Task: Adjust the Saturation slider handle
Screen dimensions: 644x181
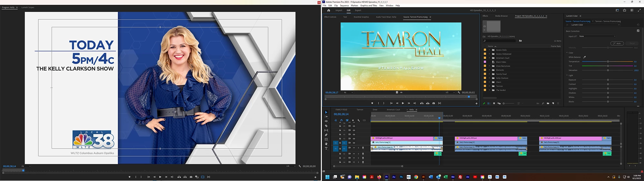Action: (x=608, y=70)
